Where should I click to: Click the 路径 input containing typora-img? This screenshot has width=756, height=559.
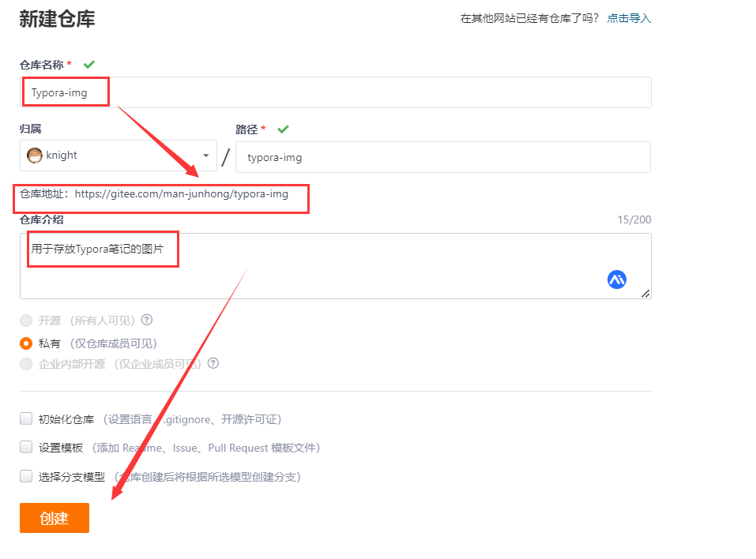coord(443,157)
